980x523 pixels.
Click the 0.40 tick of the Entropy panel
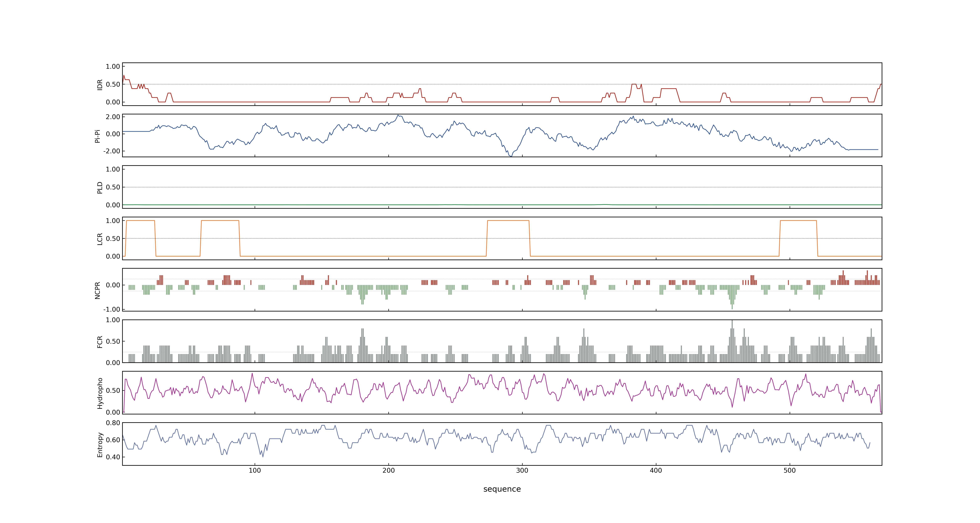tap(113, 457)
